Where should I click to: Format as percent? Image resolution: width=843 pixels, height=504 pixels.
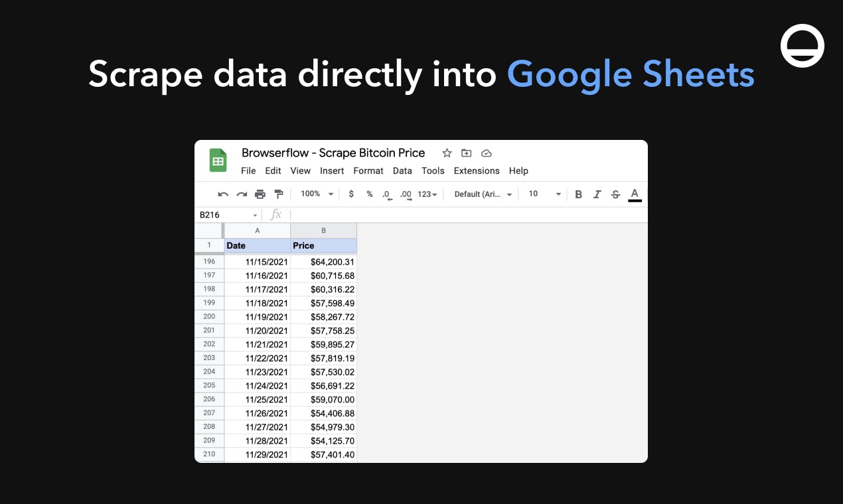pyautogui.click(x=370, y=194)
